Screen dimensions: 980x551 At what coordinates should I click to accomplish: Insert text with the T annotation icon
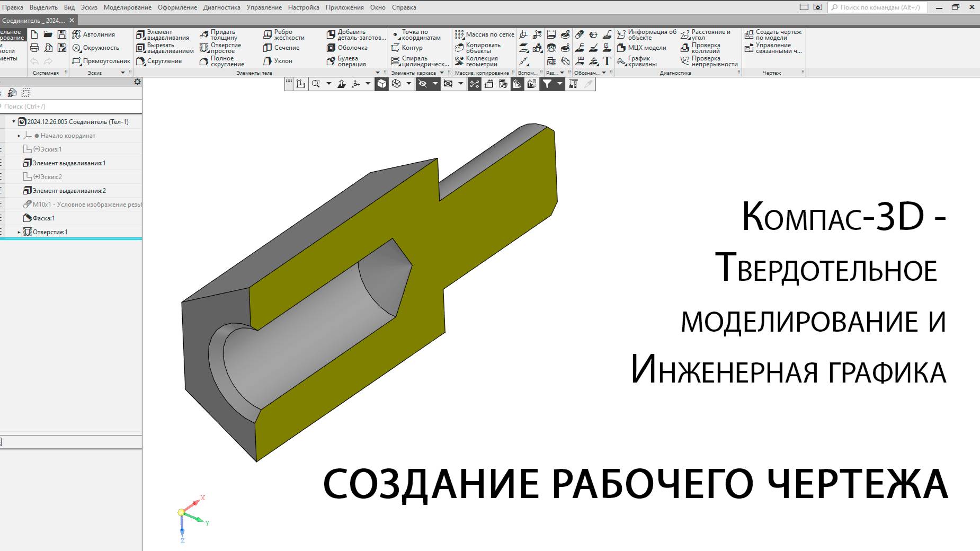[607, 61]
